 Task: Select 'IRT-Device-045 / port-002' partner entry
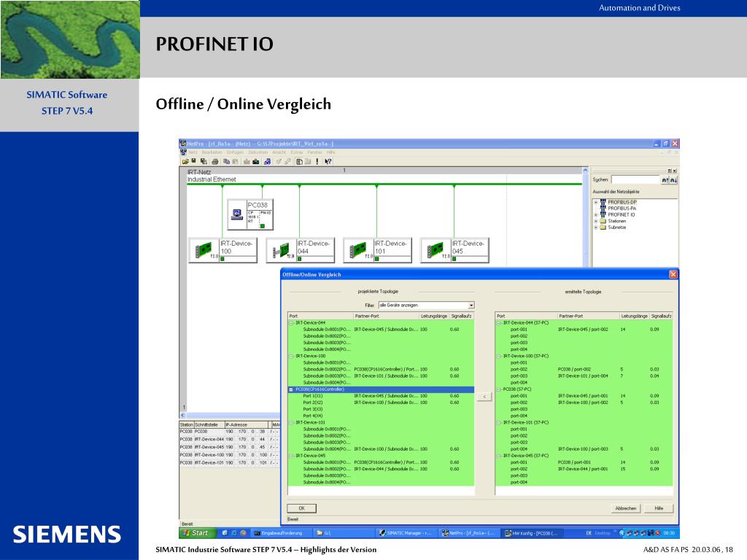tap(583, 330)
